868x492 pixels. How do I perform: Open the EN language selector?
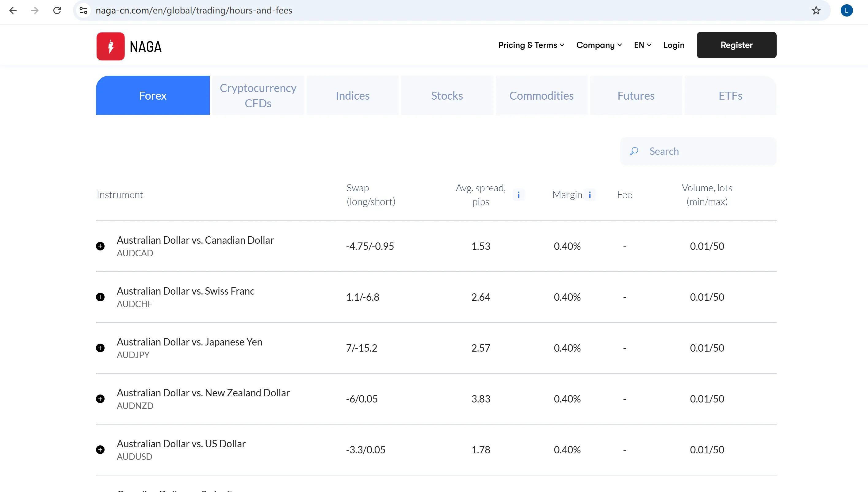tap(643, 45)
